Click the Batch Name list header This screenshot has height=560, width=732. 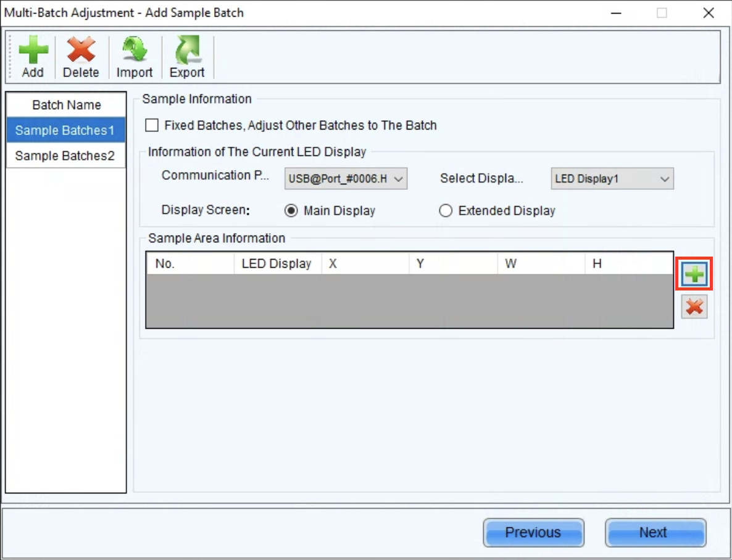(x=66, y=105)
